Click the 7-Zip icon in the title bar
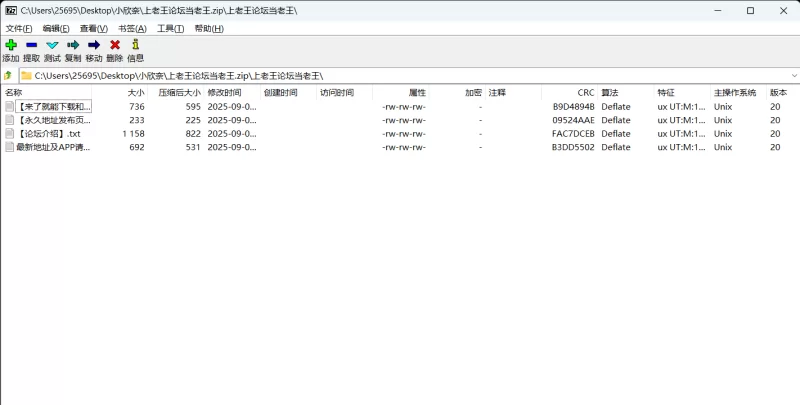The height and width of the screenshot is (405, 800). [11, 10]
